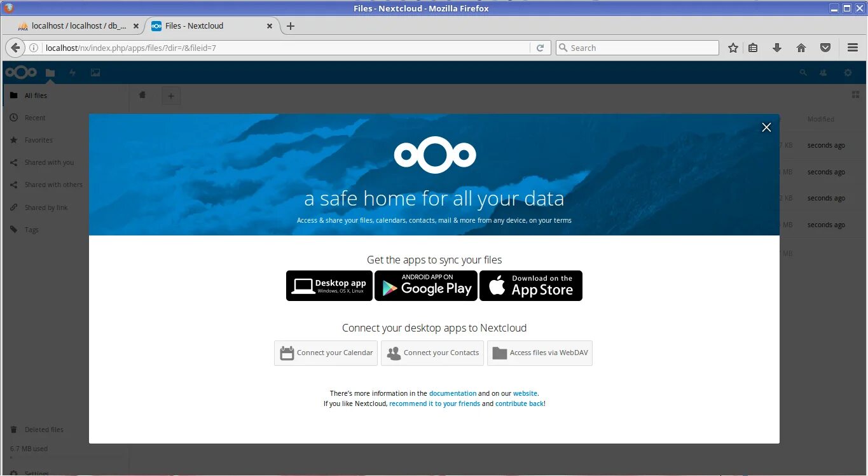Go to the Firefox home page icon

801,48
